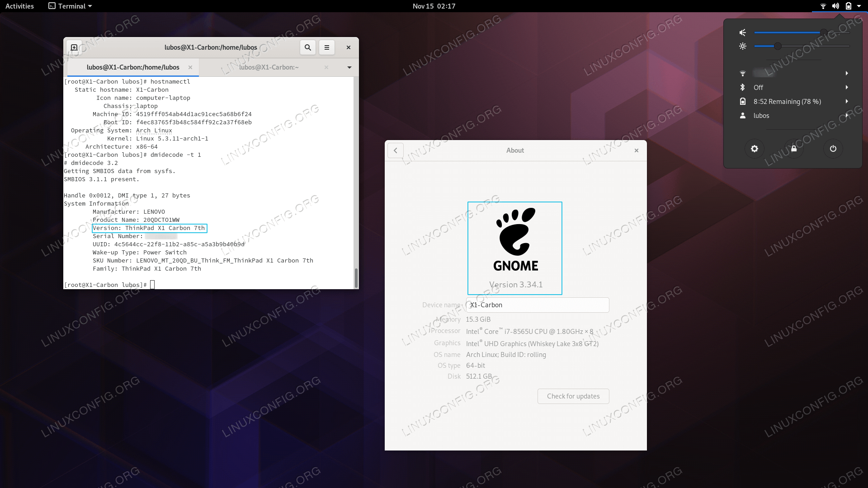This screenshot has height=488, width=868.
Task: Click the battery status icon in panel
Action: coord(847,6)
